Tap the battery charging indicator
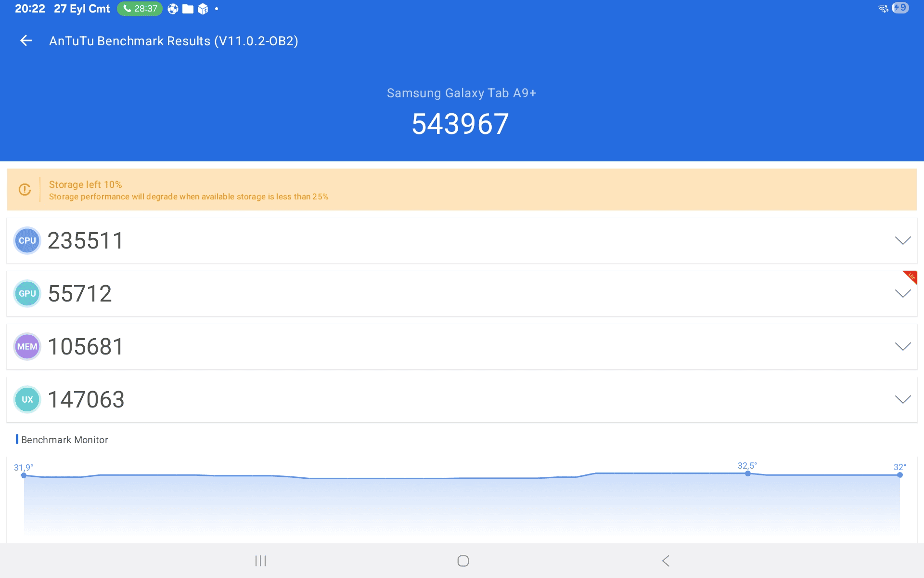Screen dimensions: 924x578 [900, 8]
